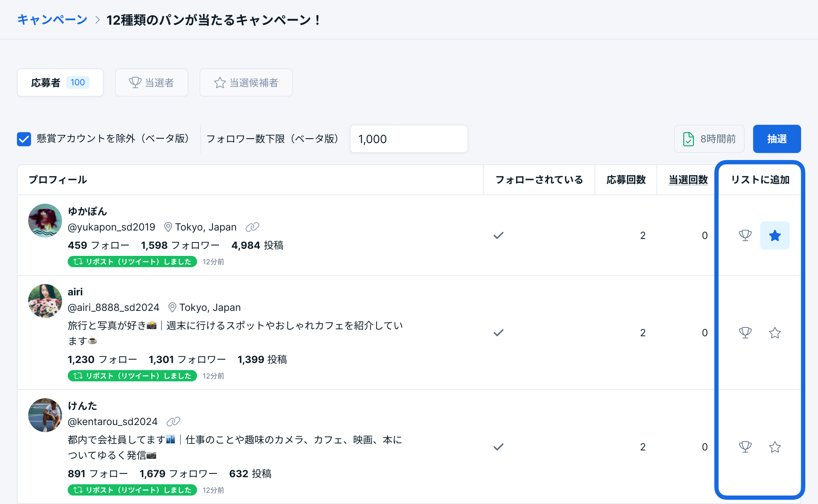Switch to 当選候補者 tab

click(246, 82)
